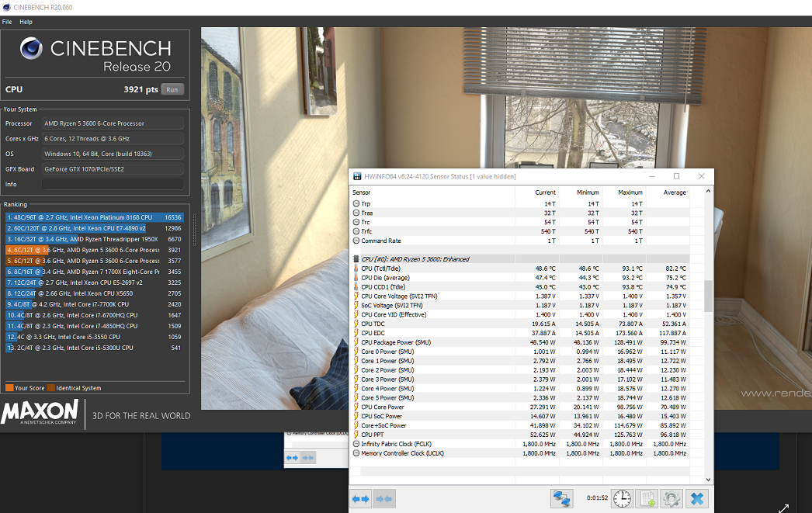Click the clock icon beside Infinity Fabric Clock

pyautogui.click(x=356, y=445)
